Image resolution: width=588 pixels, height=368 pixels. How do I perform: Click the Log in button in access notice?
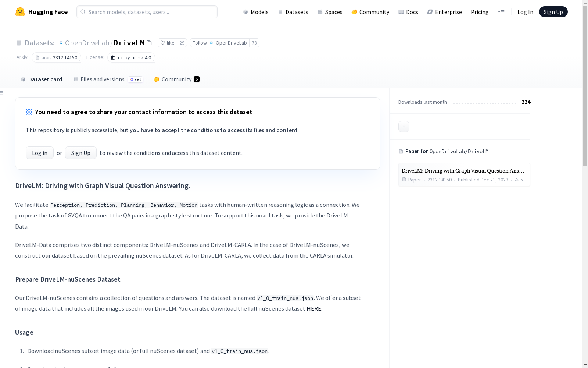[x=40, y=153]
